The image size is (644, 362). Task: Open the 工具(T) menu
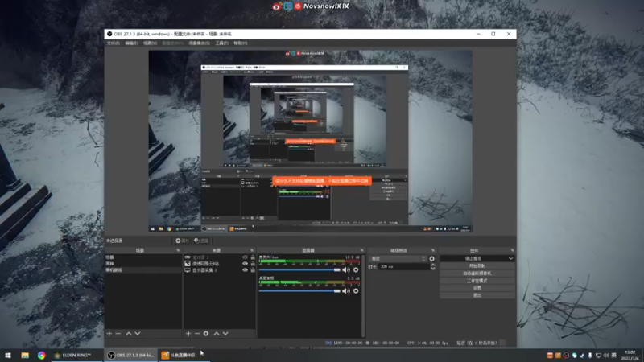(x=222, y=43)
